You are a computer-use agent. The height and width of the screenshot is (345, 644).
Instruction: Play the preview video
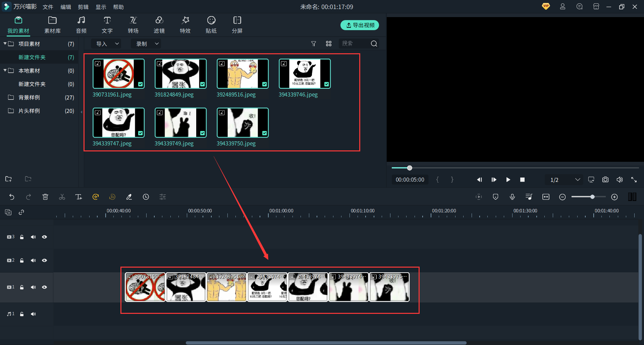point(508,180)
